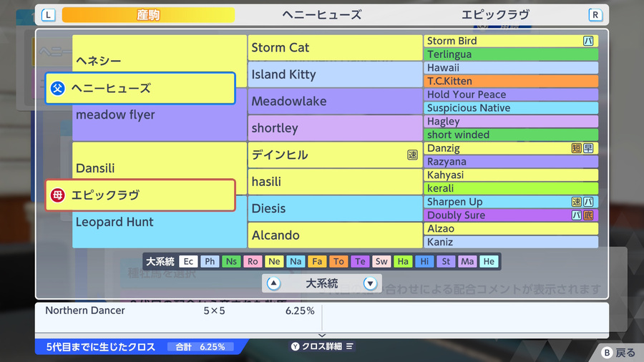644x362 pixels.
Task: Click the L shoulder button icon
Action: tap(48, 15)
